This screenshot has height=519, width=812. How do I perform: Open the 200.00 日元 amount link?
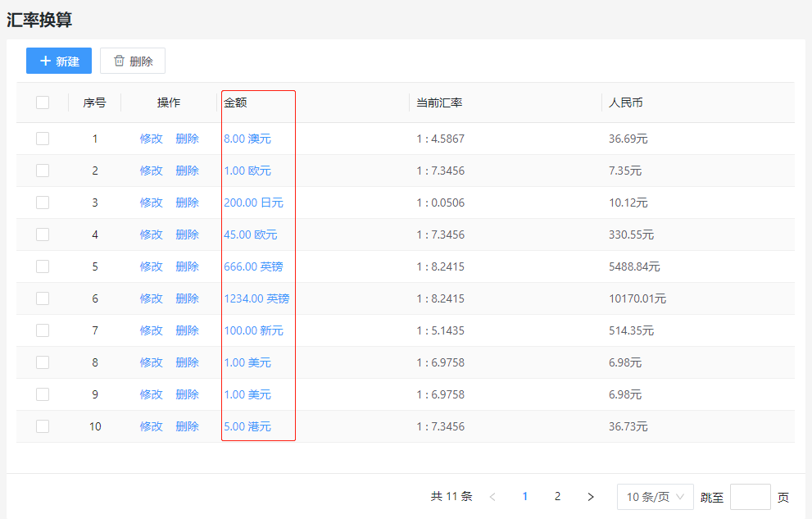[253, 203]
